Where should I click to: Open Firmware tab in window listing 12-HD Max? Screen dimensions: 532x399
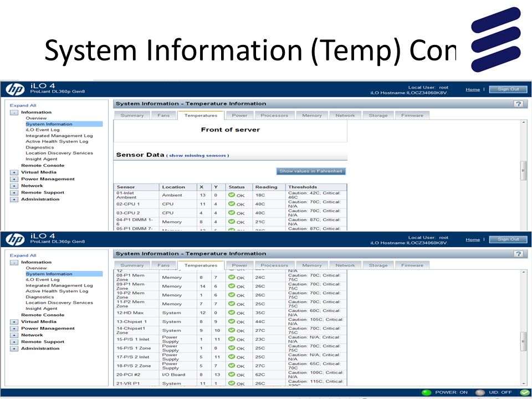click(x=412, y=265)
